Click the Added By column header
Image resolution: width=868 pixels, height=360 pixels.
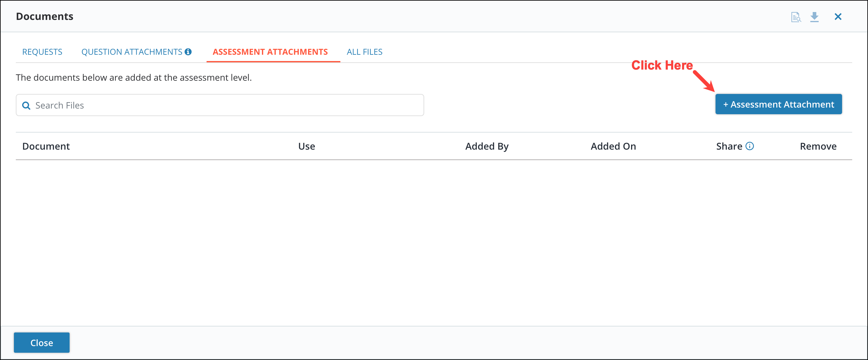click(487, 146)
